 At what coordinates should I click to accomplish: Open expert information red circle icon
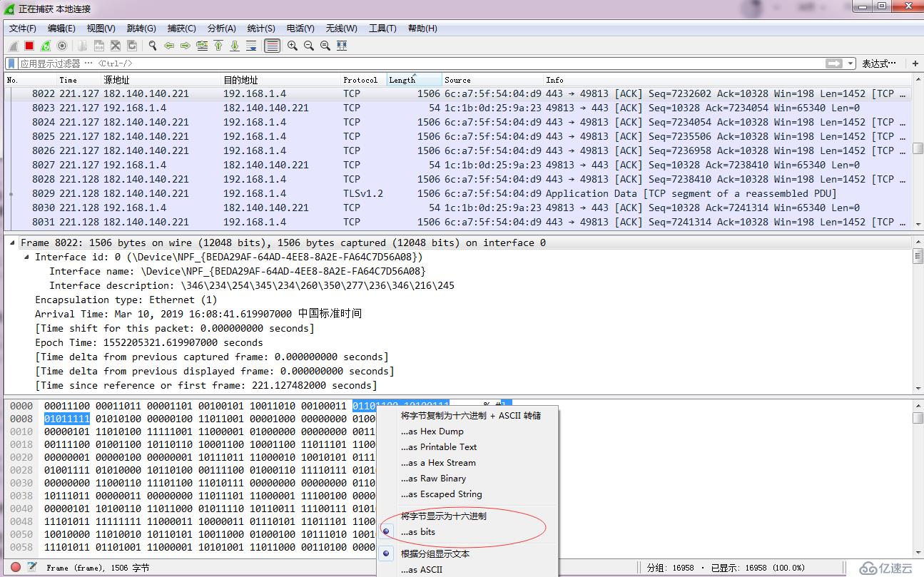(x=16, y=568)
